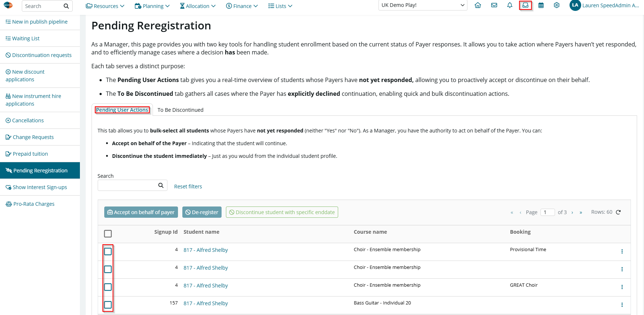
Task: Sort by Course name column header
Action: pos(370,232)
